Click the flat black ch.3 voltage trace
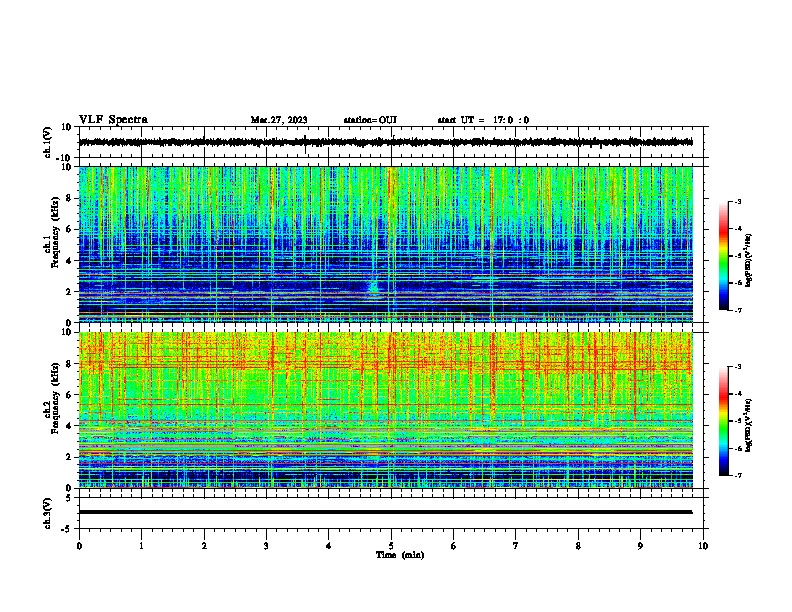 (x=385, y=512)
